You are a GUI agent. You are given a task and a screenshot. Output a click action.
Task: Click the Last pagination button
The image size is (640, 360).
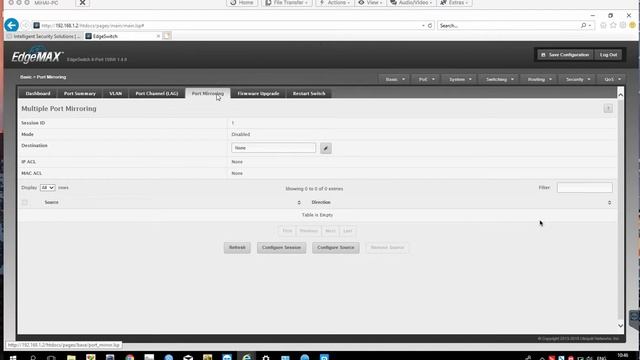(347, 231)
